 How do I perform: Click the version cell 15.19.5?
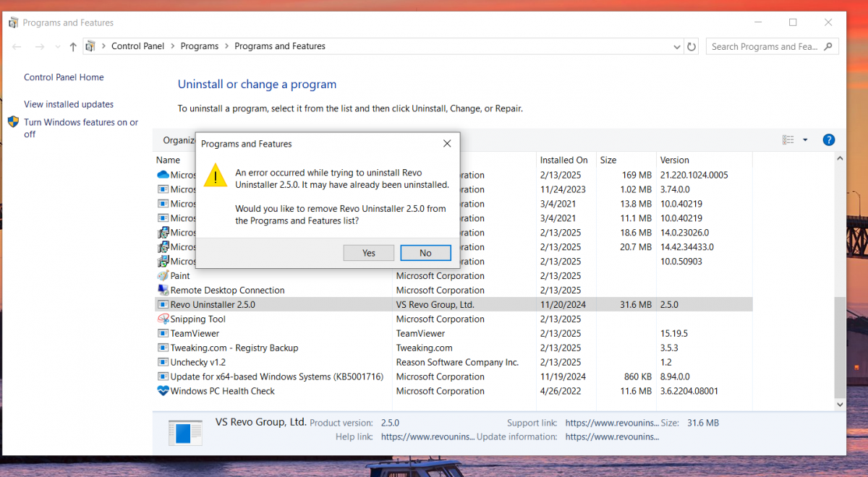coord(674,333)
